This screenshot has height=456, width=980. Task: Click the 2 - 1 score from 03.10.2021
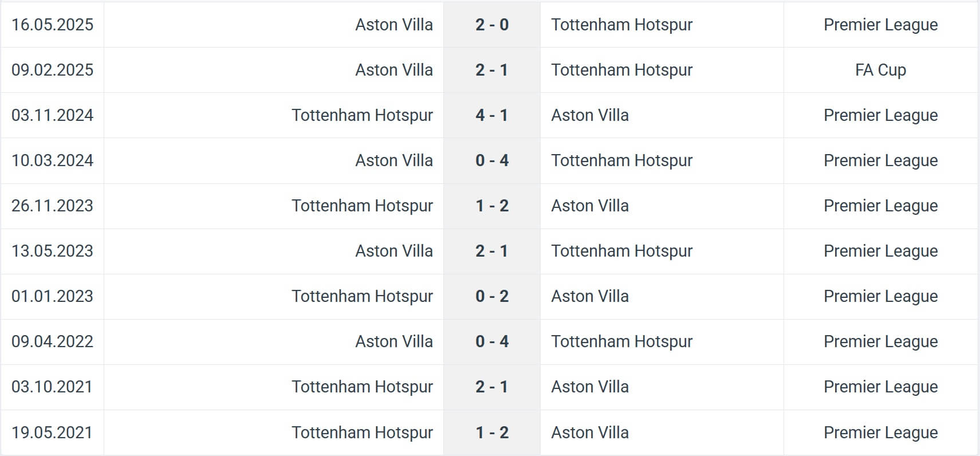(492, 387)
